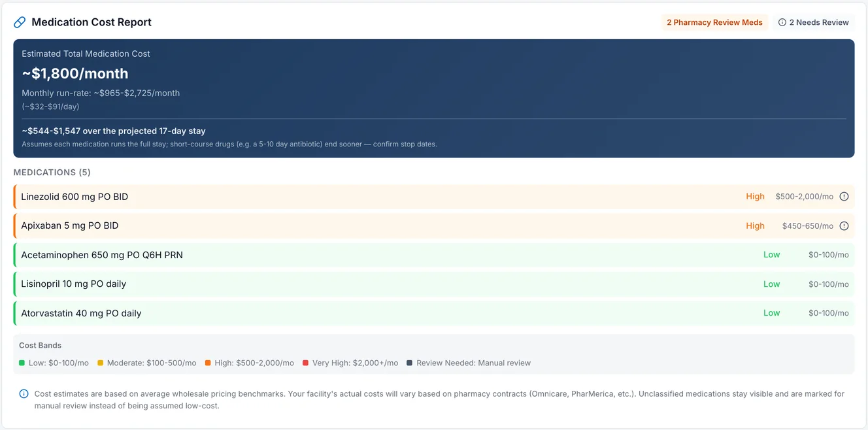The height and width of the screenshot is (430, 868).
Task: Select Acetaminophen 650 mg PO Q6H PRN row
Action: click(x=434, y=255)
